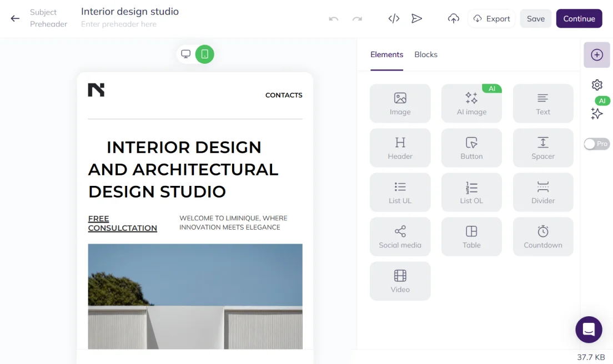Click the 37.7 KB size indicator
Image resolution: width=613 pixels, height=364 pixels.
tap(591, 357)
